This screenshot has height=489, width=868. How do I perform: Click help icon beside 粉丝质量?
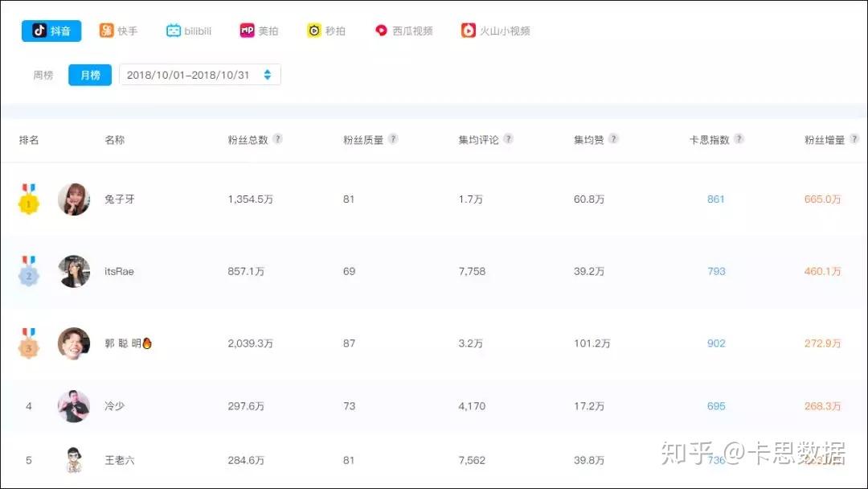(x=393, y=139)
